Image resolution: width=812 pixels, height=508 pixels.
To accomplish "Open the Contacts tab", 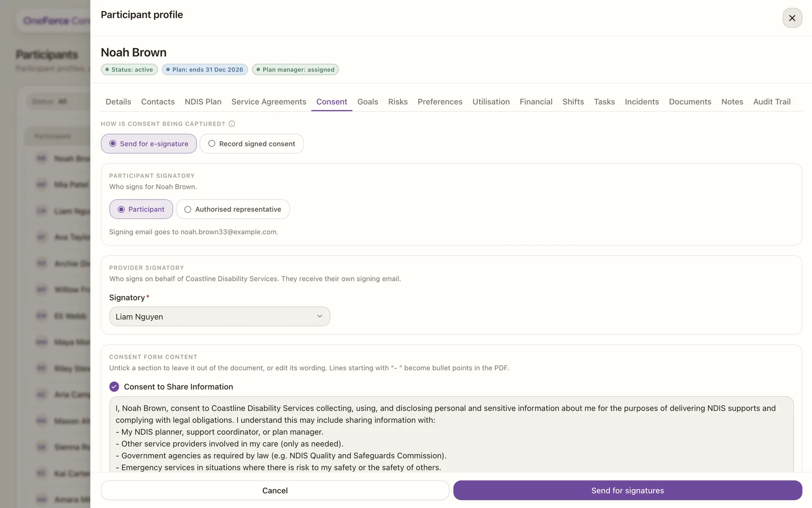I will point(158,102).
